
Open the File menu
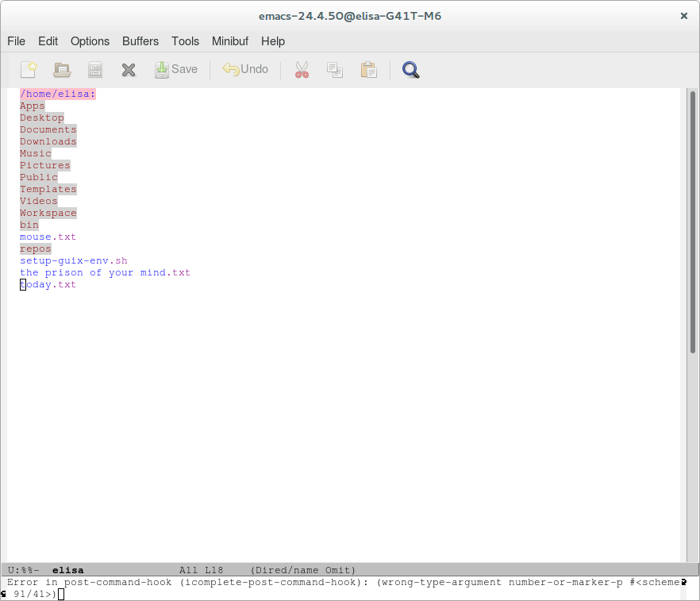click(x=16, y=41)
